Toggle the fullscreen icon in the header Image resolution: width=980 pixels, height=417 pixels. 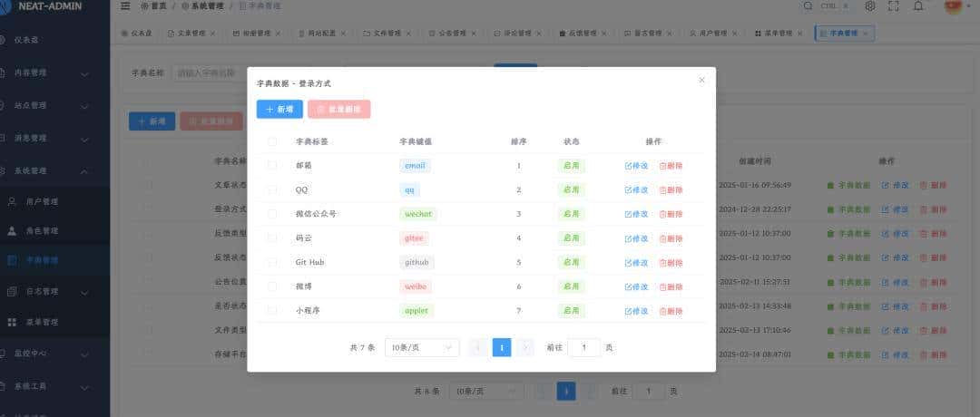tap(894, 6)
